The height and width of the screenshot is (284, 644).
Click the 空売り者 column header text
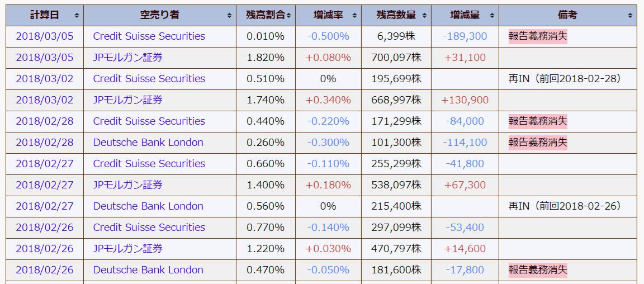tap(159, 15)
